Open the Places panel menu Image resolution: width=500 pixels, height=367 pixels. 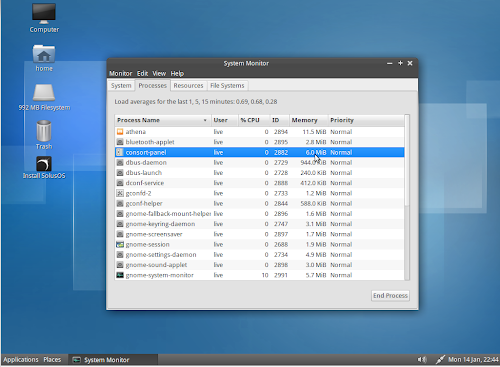coord(52,360)
